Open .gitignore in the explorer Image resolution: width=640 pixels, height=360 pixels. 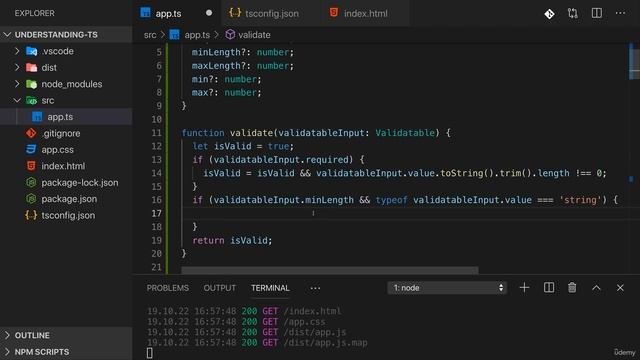coord(66,133)
